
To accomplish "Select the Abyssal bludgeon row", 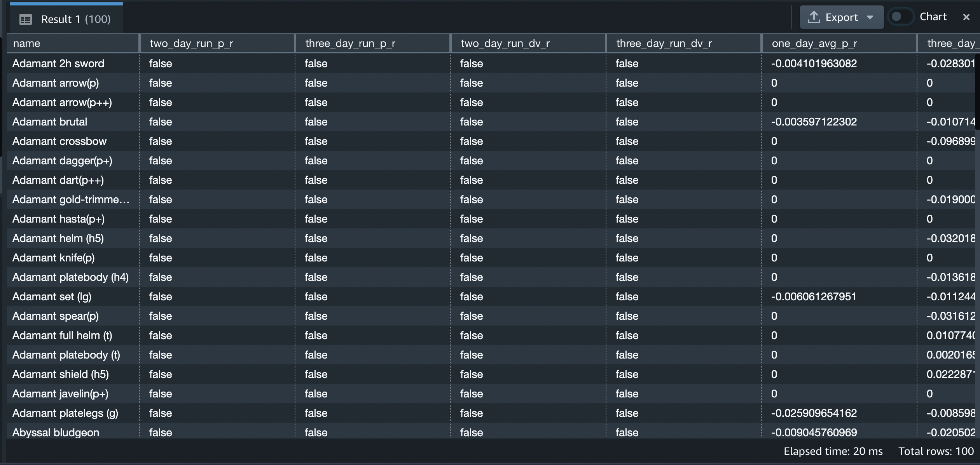I will (x=56, y=432).
